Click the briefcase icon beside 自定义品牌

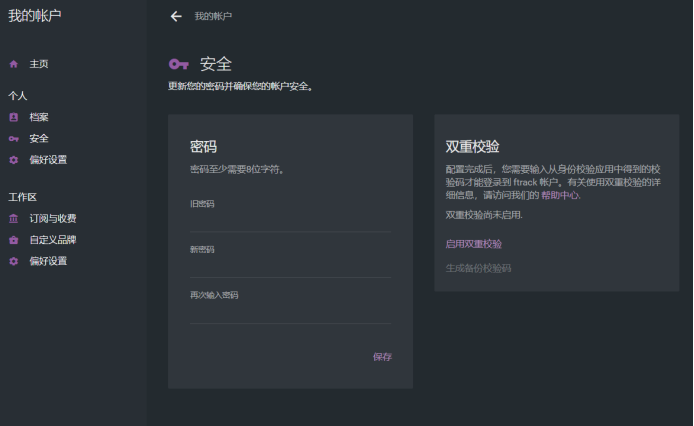(x=14, y=240)
